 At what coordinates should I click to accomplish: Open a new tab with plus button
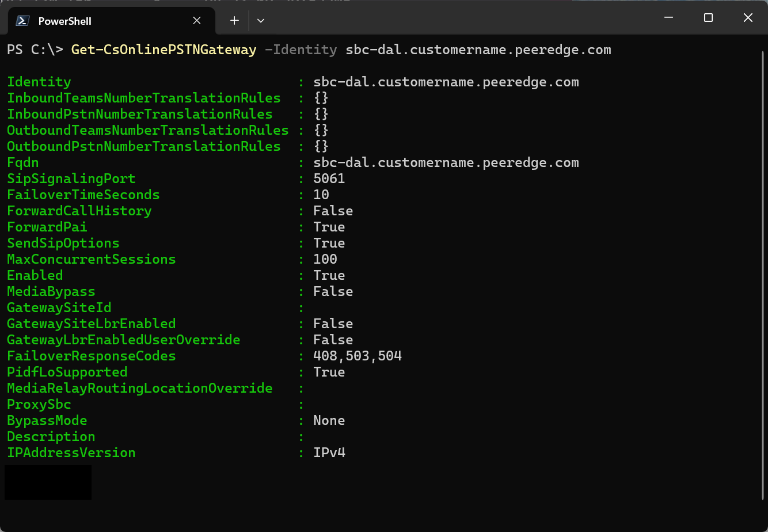click(x=234, y=21)
